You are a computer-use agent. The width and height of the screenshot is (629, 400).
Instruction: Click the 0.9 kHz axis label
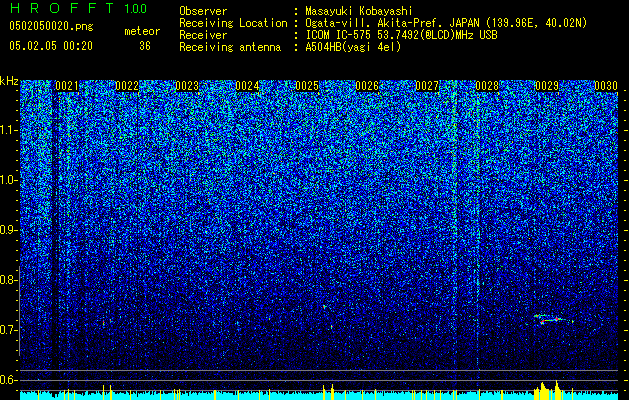tap(7, 230)
